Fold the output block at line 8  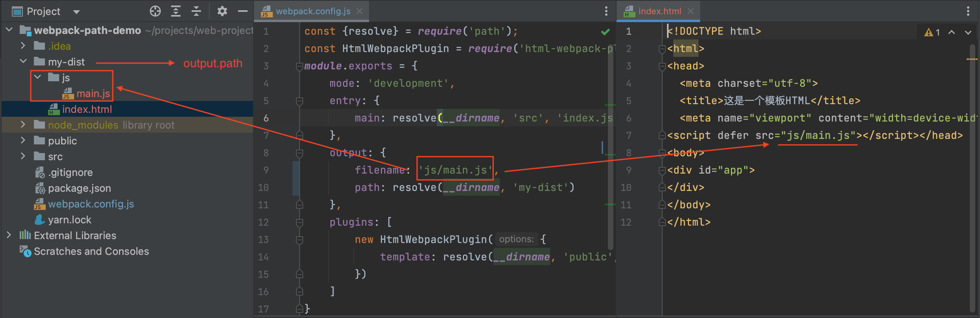(300, 153)
